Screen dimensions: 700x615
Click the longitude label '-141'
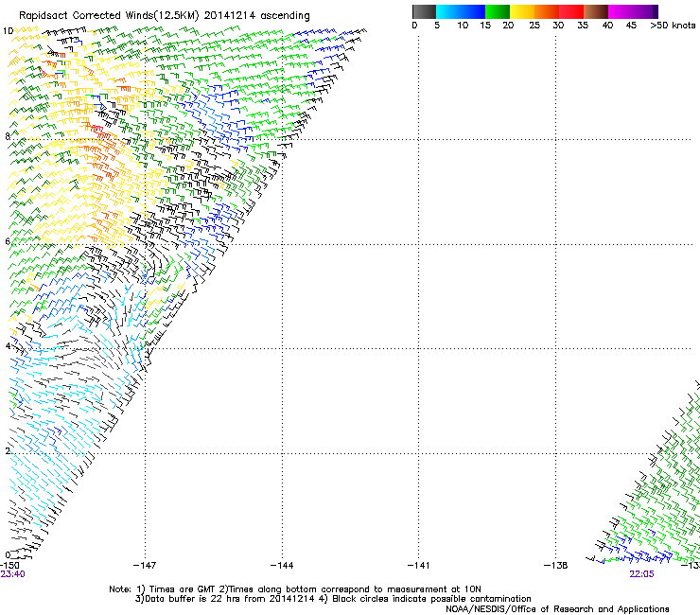click(x=418, y=566)
